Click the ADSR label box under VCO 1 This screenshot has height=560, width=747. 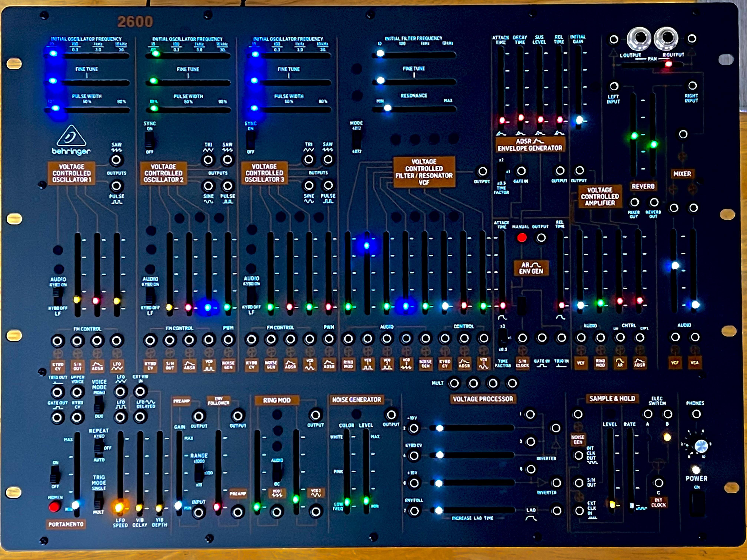tap(97, 366)
